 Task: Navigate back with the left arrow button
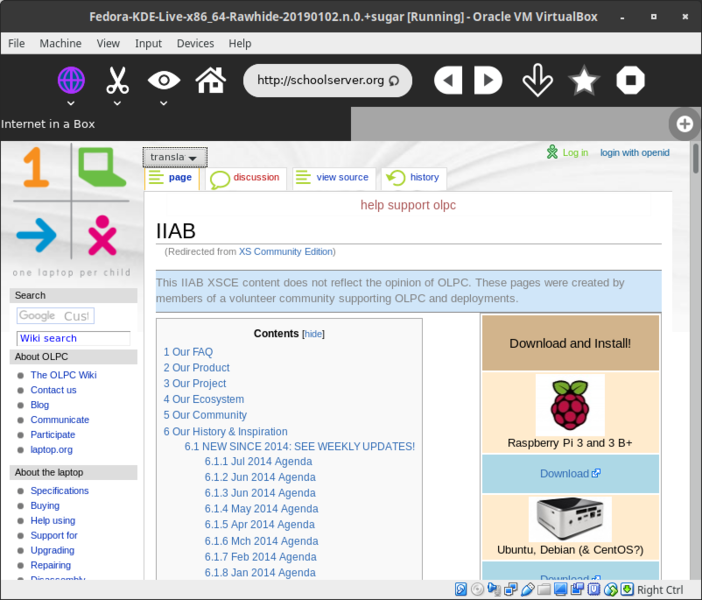click(x=448, y=81)
